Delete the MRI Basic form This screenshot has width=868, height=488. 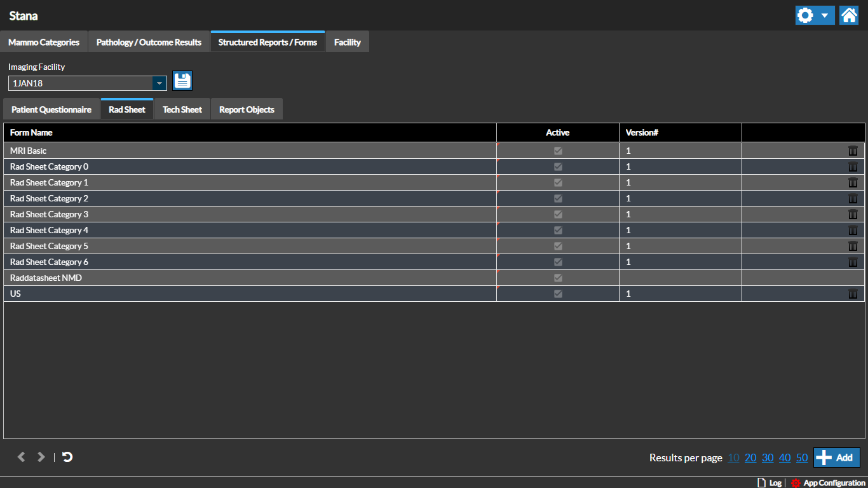(x=853, y=151)
